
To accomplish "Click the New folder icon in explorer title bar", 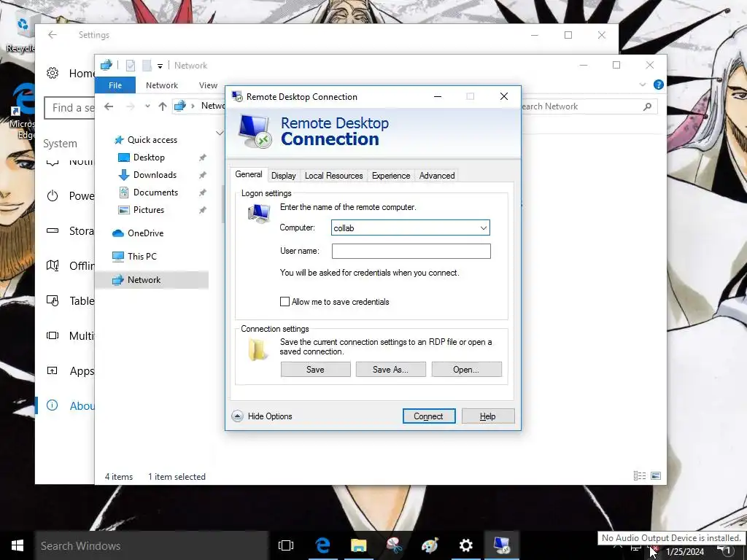I will click(x=147, y=65).
